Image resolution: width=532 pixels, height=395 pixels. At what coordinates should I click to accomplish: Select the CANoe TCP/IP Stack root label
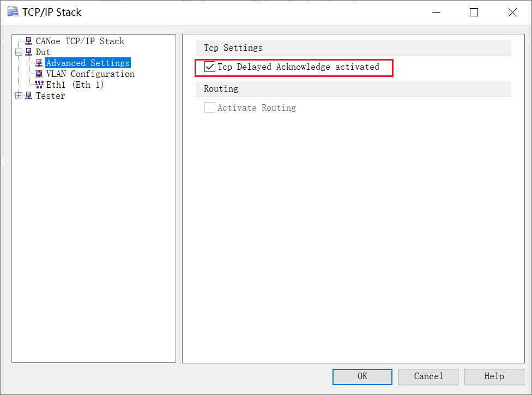(x=80, y=41)
